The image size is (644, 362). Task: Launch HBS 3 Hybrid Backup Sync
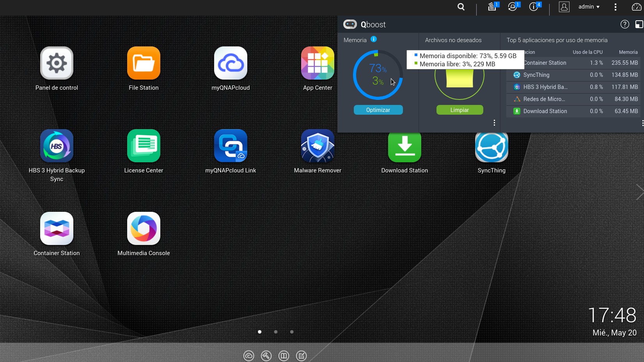(x=57, y=146)
